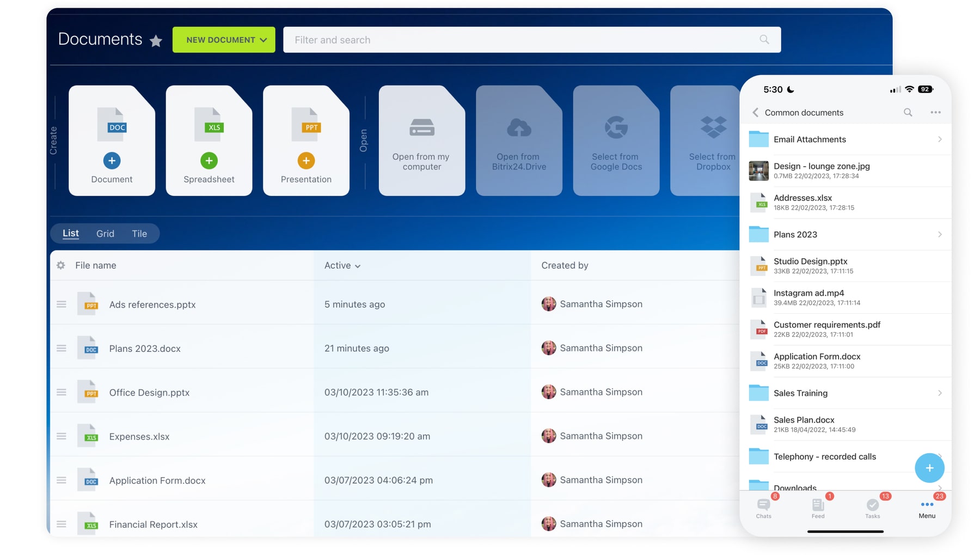Create a new Spreadsheet with XLS tile
The image size is (980, 555).
point(209,141)
